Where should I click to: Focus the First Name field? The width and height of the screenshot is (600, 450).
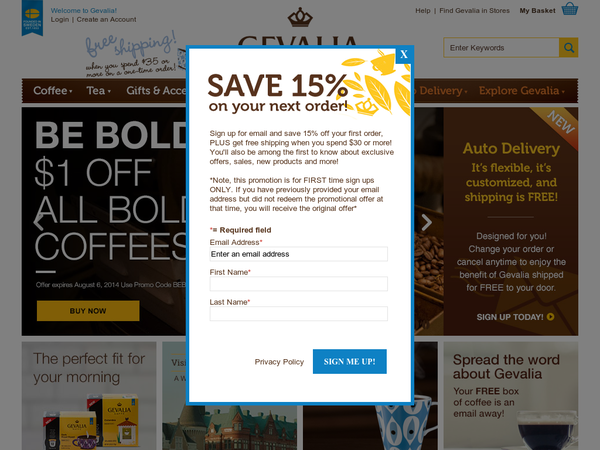pyautogui.click(x=298, y=284)
